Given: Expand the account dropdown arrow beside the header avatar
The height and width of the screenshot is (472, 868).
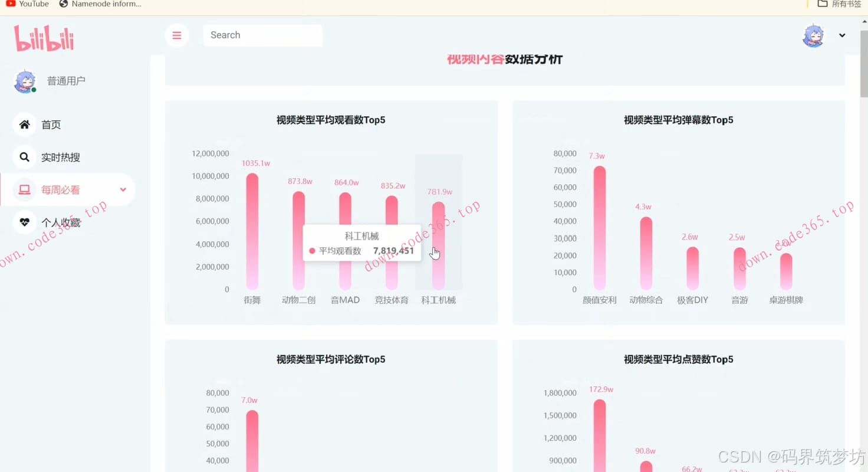Looking at the screenshot, I should [x=842, y=35].
